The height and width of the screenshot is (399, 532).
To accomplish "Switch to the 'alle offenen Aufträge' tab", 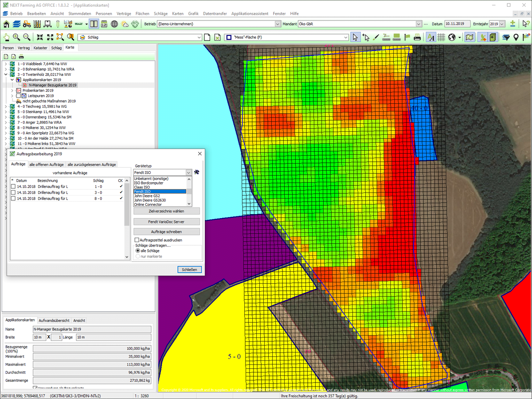I will pyautogui.click(x=46, y=164).
